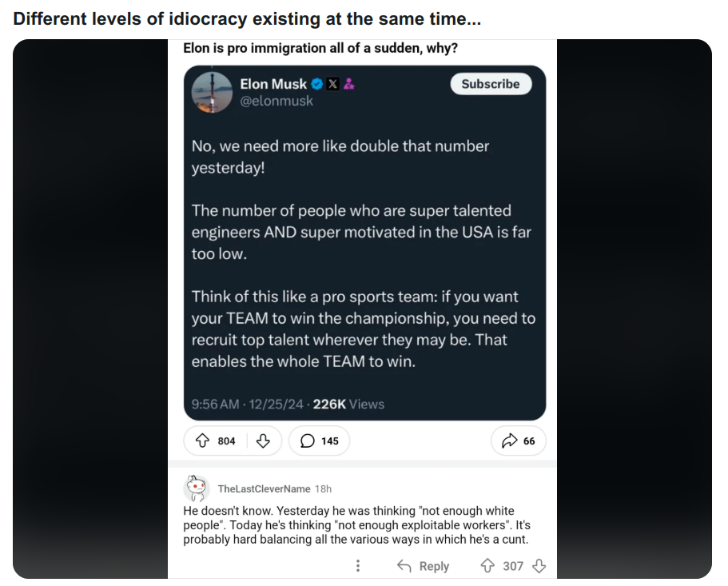Screen dimensions: 728x586
Task: Upvote the Elon immigration post
Action: [x=202, y=440]
